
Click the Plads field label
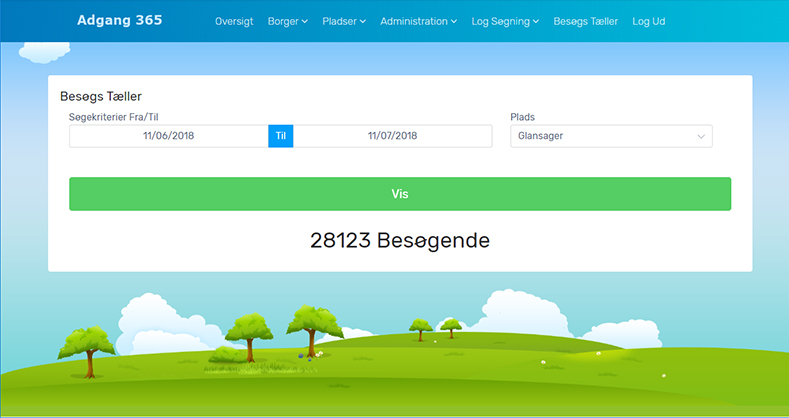522,117
